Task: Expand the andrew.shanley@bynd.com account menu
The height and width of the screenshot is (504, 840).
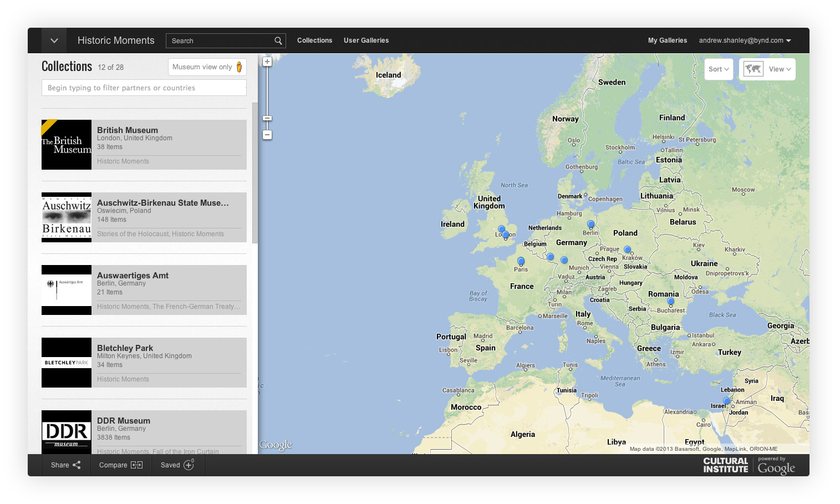Action: [x=745, y=40]
